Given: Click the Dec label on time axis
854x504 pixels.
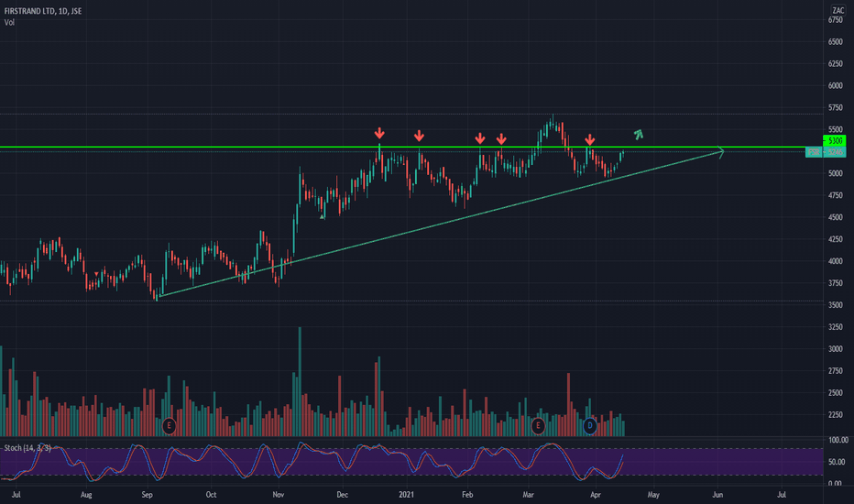Looking at the screenshot, I should click(x=342, y=495).
